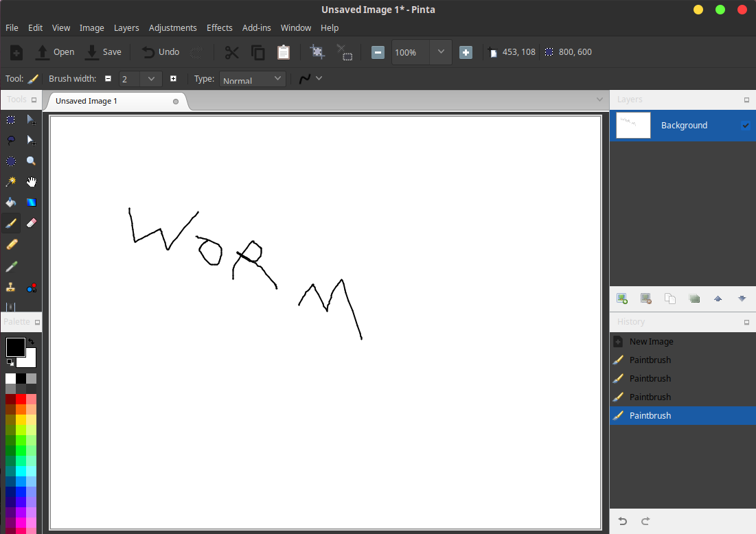Choose the Gradient tool
This screenshot has width=756, height=534.
(x=32, y=202)
